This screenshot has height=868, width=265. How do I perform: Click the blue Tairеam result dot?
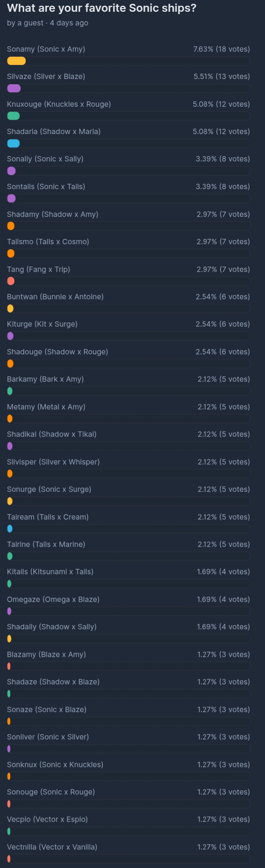click(x=10, y=528)
